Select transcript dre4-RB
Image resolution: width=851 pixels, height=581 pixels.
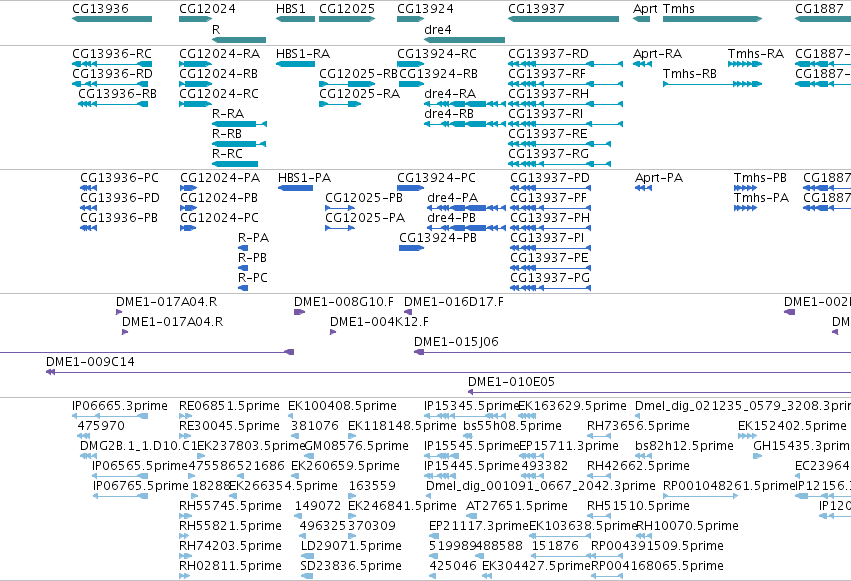tap(465, 124)
